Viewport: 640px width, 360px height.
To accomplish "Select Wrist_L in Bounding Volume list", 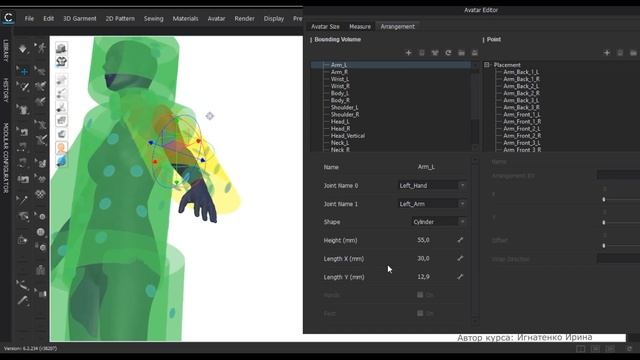I will point(340,79).
